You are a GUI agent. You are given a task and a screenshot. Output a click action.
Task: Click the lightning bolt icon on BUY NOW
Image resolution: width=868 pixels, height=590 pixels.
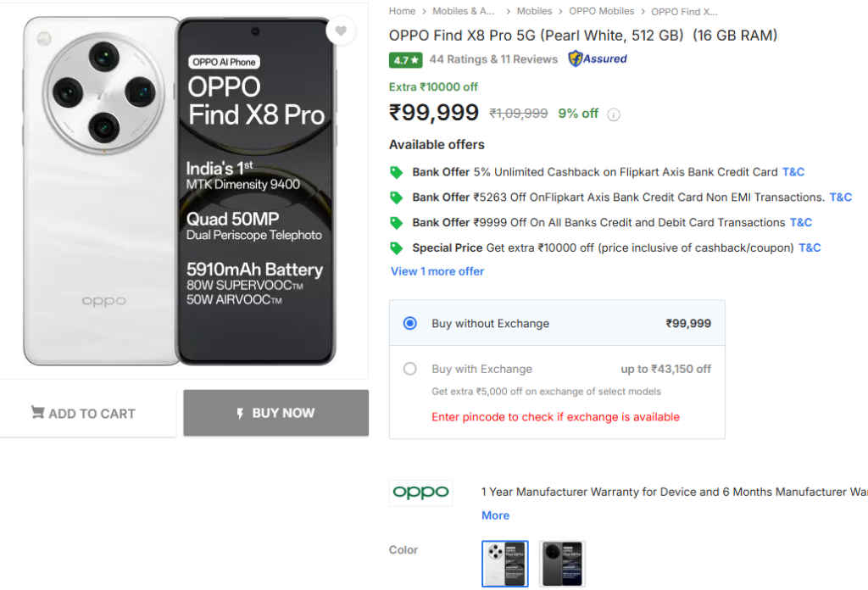tap(240, 413)
